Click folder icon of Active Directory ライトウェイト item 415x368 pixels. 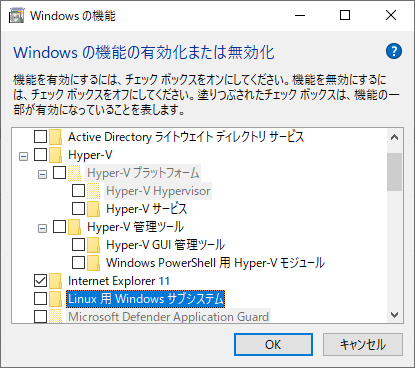[55, 137]
